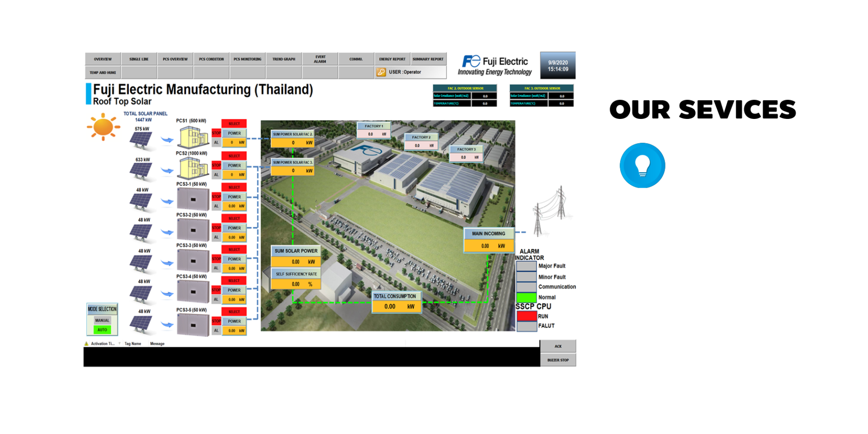Click SELECT button for PCS2
This screenshot has width=868, height=434.
(234, 156)
